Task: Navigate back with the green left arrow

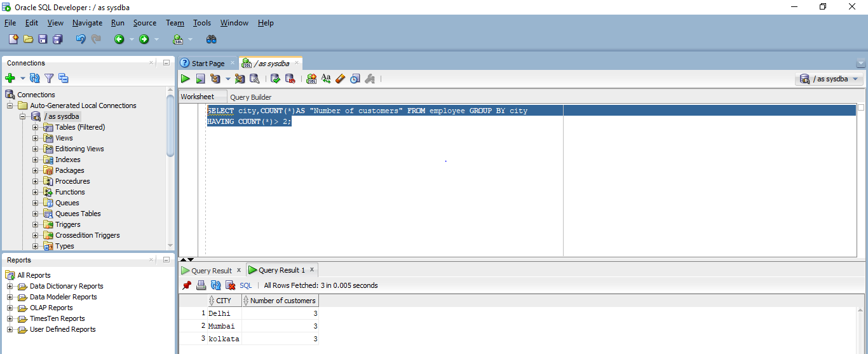Action: click(x=119, y=39)
